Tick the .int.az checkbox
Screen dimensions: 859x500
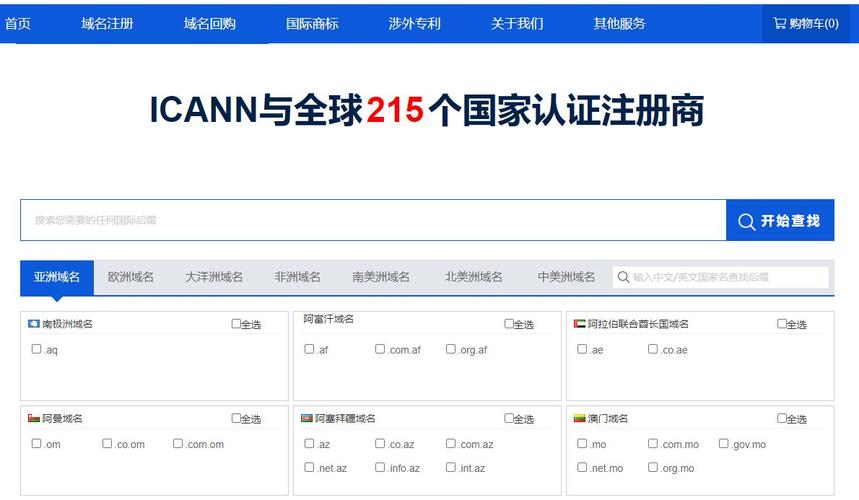coord(450,467)
